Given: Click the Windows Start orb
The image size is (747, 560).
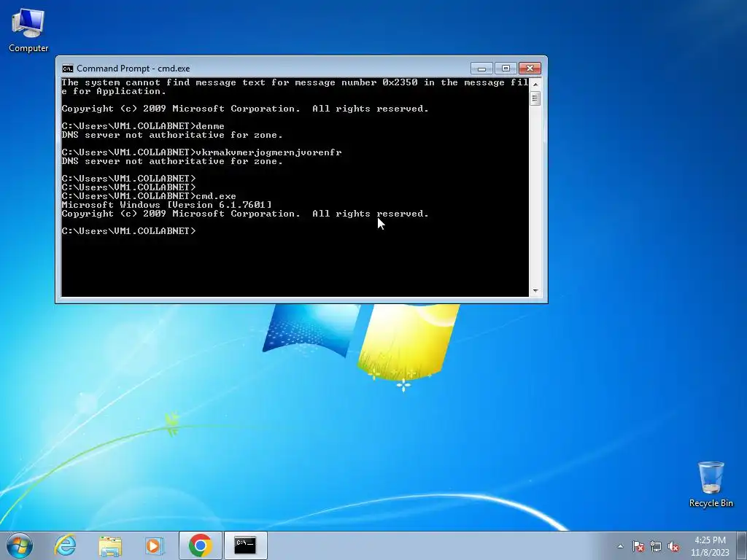Looking at the screenshot, I should click(20, 545).
